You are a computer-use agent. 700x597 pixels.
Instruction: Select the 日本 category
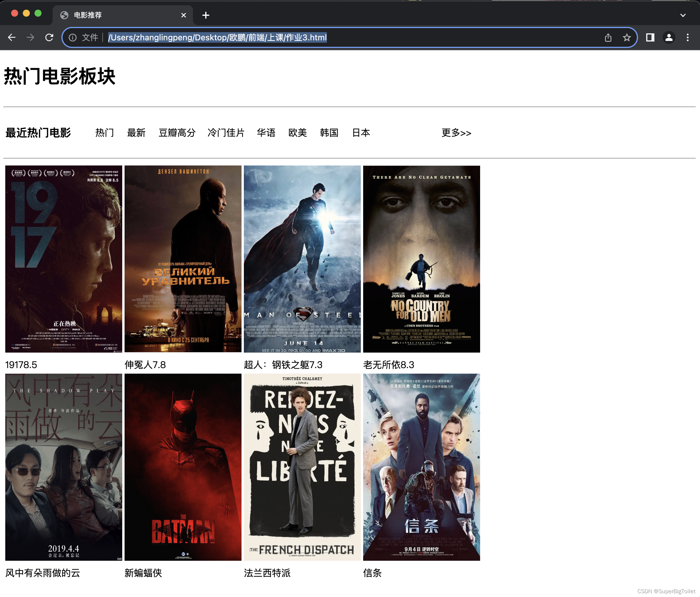(361, 133)
